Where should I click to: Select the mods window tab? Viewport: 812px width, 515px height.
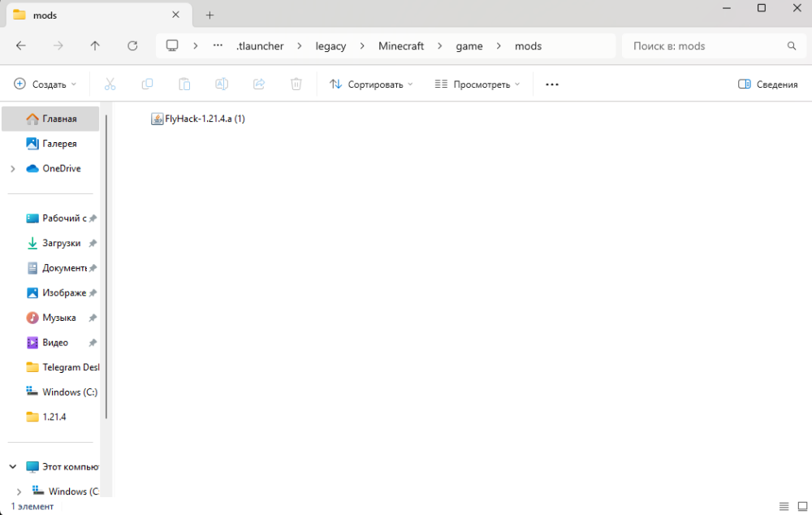pyautogui.click(x=98, y=15)
